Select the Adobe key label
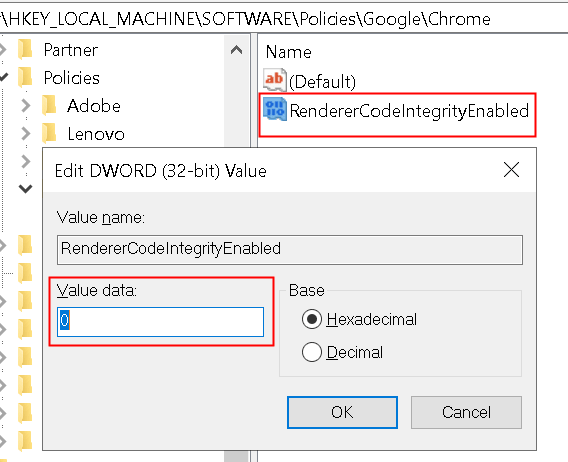Viewport: 568px width, 462px height. coord(94,106)
